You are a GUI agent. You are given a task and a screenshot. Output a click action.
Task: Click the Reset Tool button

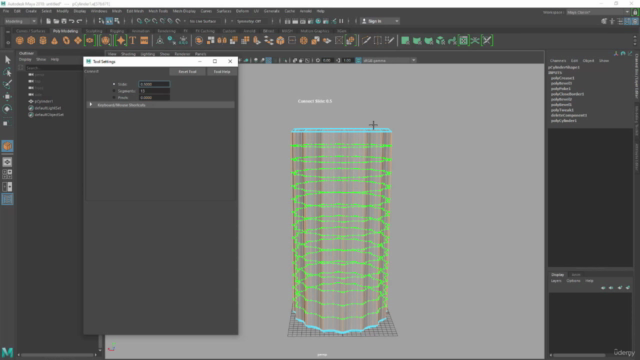coord(187,71)
